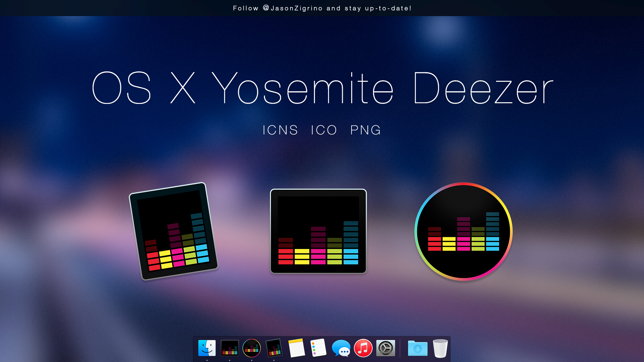
Task: Click the rainbow ring of circular icon
Action: tap(416, 231)
